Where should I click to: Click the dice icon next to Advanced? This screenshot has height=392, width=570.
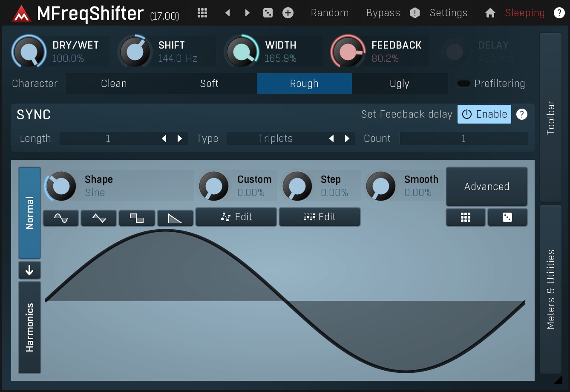coord(507,217)
